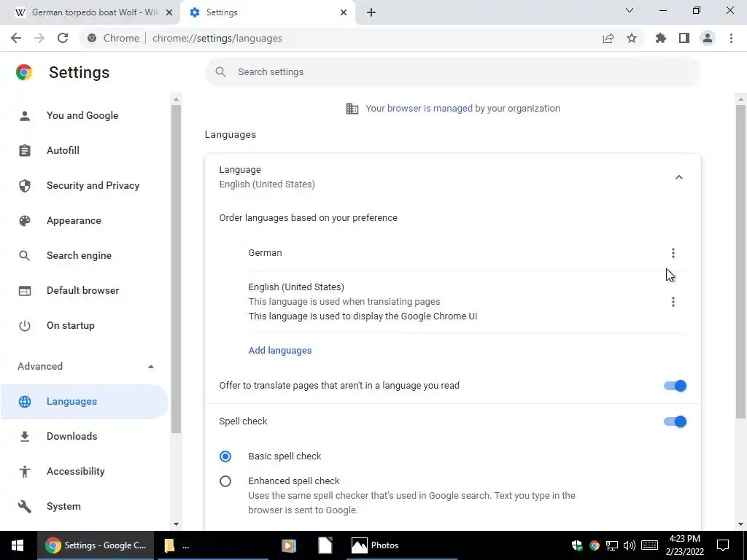Image resolution: width=747 pixels, height=560 pixels.
Task: Open Security and Privacy section
Action: [x=93, y=186]
